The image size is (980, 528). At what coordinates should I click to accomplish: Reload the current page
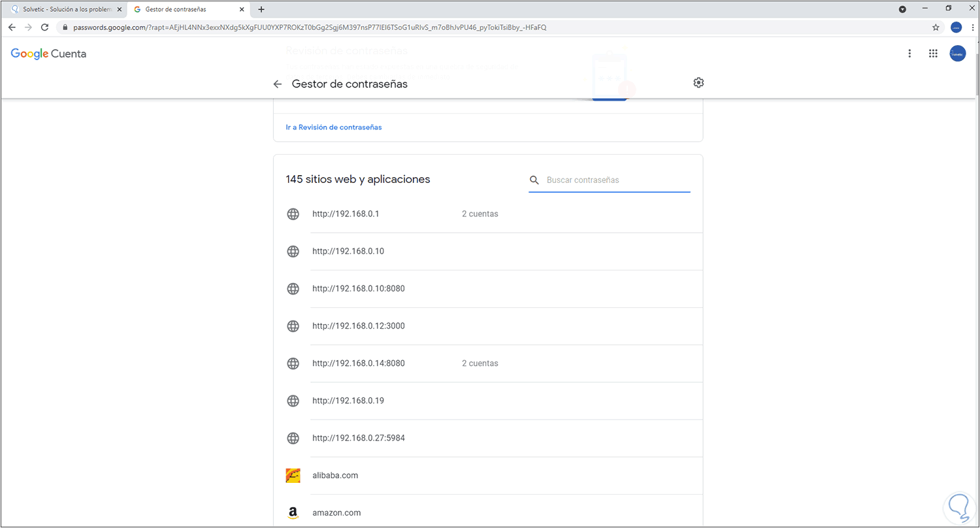(x=44, y=27)
